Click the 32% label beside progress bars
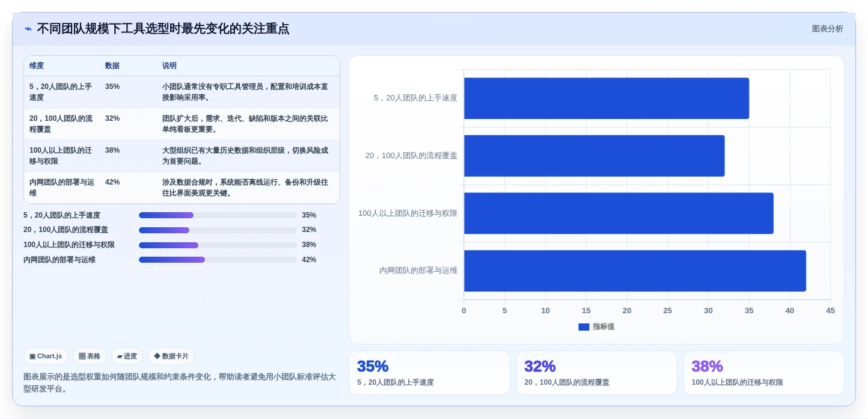 (309, 230)
